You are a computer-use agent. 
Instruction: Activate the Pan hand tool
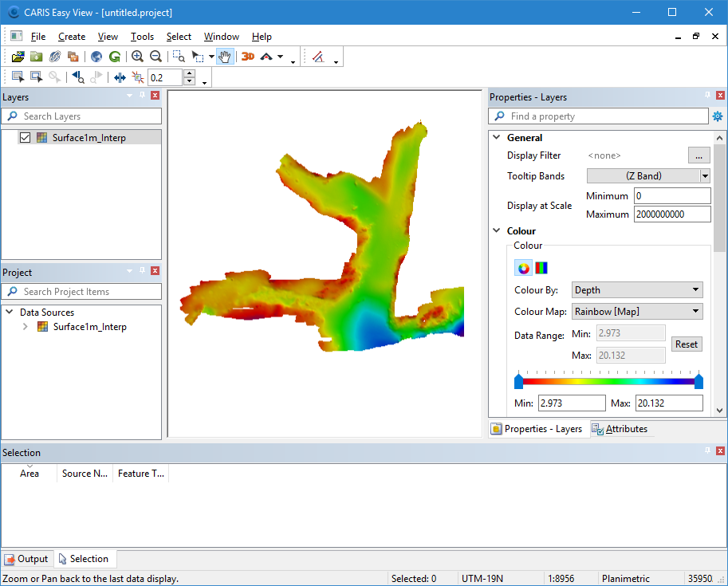pyautogui.click(x=225, y=57)
